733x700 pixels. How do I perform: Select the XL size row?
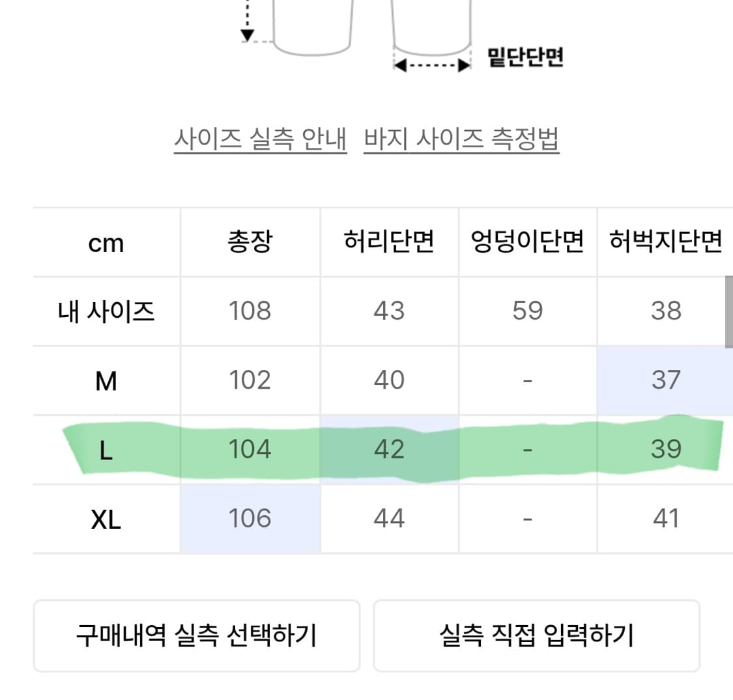pos(106,518)
